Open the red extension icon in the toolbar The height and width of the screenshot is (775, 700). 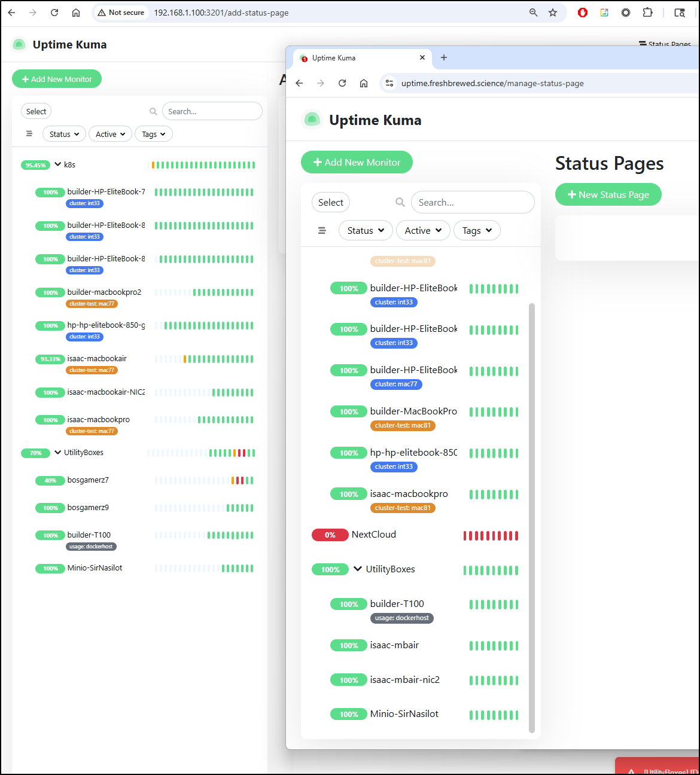583,13
